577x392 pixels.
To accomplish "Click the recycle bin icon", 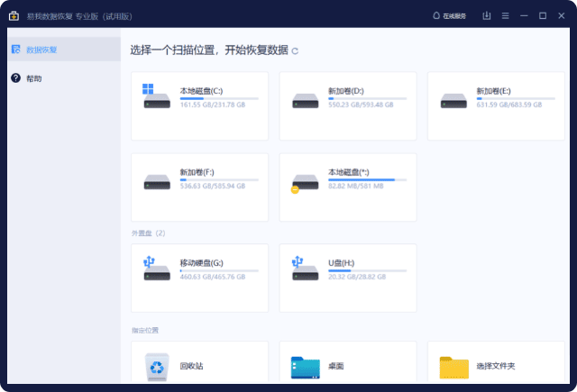I will [157, 367].
